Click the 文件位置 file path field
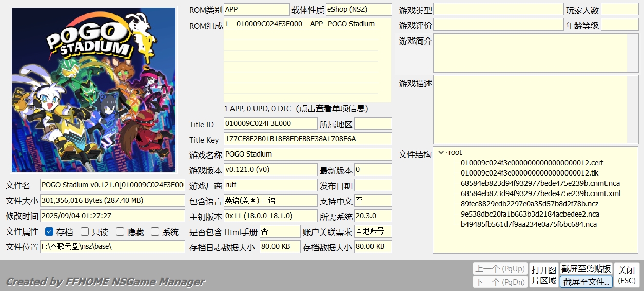Screen dimensions: 644x291 (112, 246)
